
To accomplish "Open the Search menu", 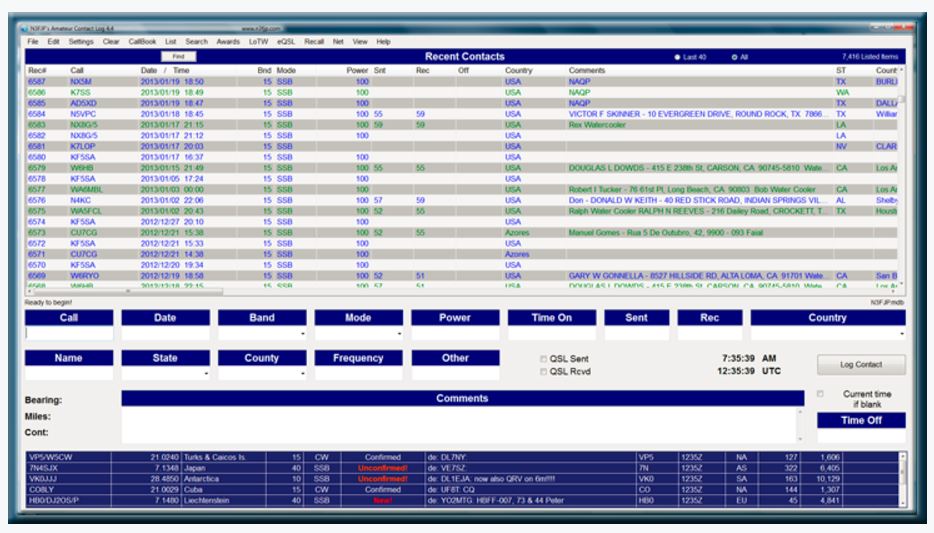I will pos(197,42).
